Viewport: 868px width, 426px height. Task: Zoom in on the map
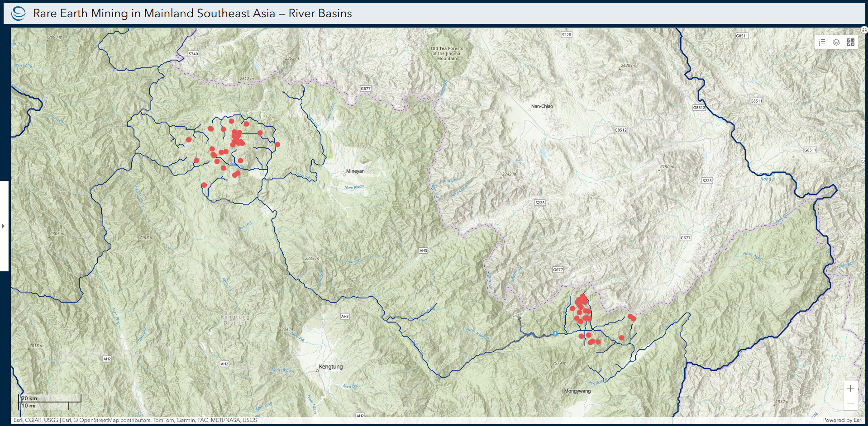pyautogui.click(x=850, y=388)
